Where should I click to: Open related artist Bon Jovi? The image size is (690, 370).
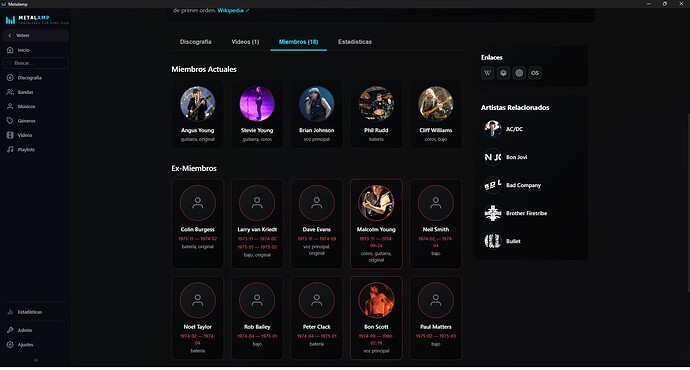tap(530, 157)
